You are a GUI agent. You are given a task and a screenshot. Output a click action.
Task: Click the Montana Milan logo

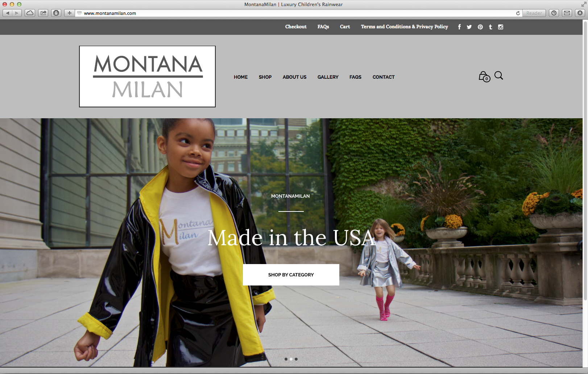click(x=147, y=77)
